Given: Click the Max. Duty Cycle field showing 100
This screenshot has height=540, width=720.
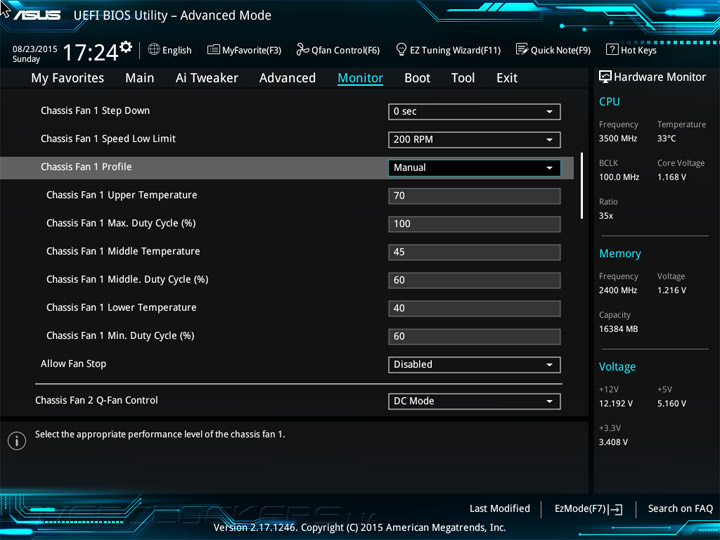Looking at the screenshot, I should [474, 224].
